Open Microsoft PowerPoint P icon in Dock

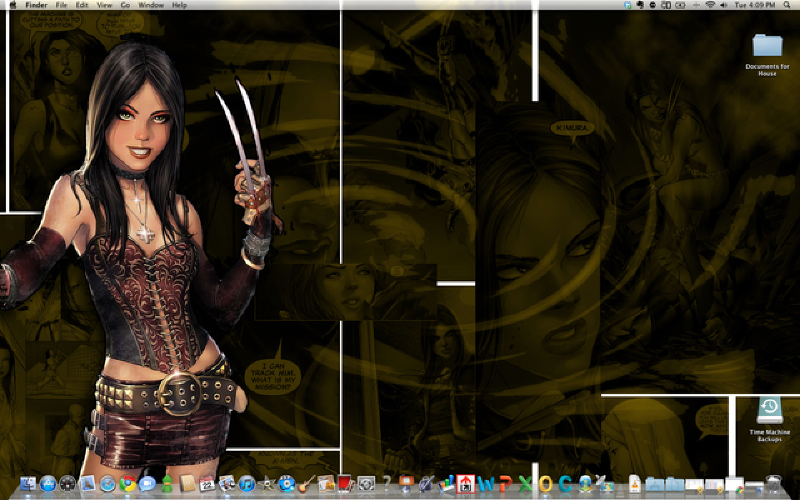[506, 483]
